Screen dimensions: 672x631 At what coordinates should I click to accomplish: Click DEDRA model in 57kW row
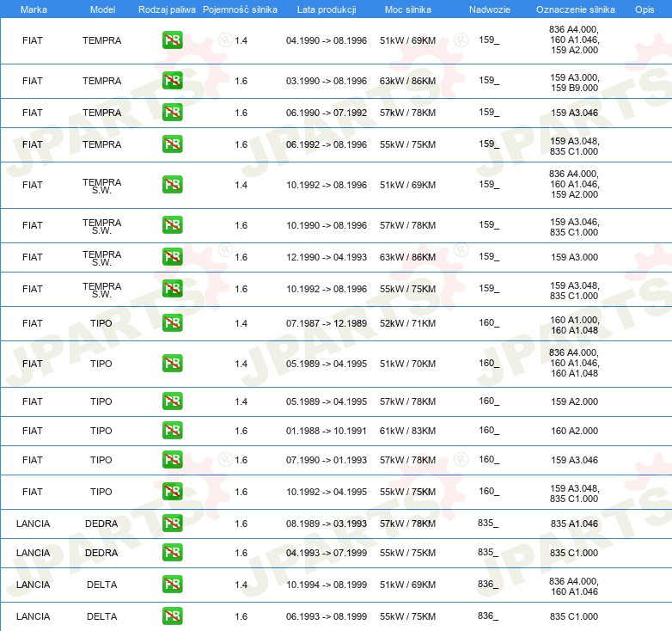(x=101, y=524)
